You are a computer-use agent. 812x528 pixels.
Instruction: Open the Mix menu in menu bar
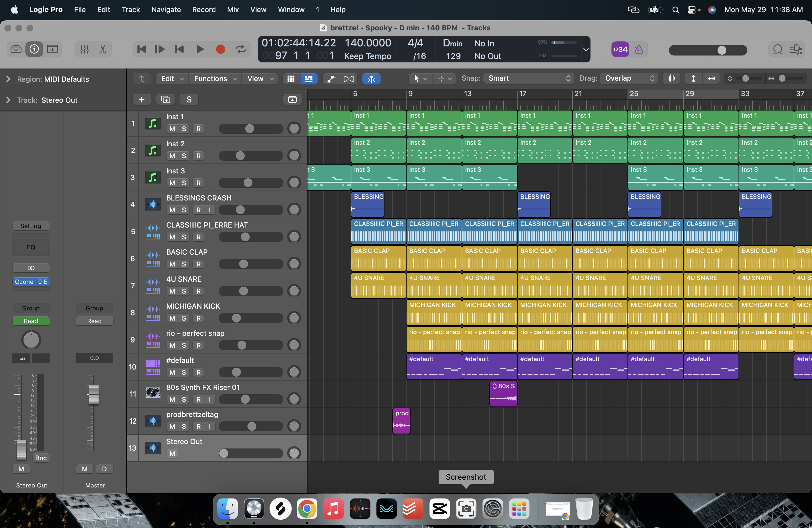pyautogui.click(x=233, y=10)
